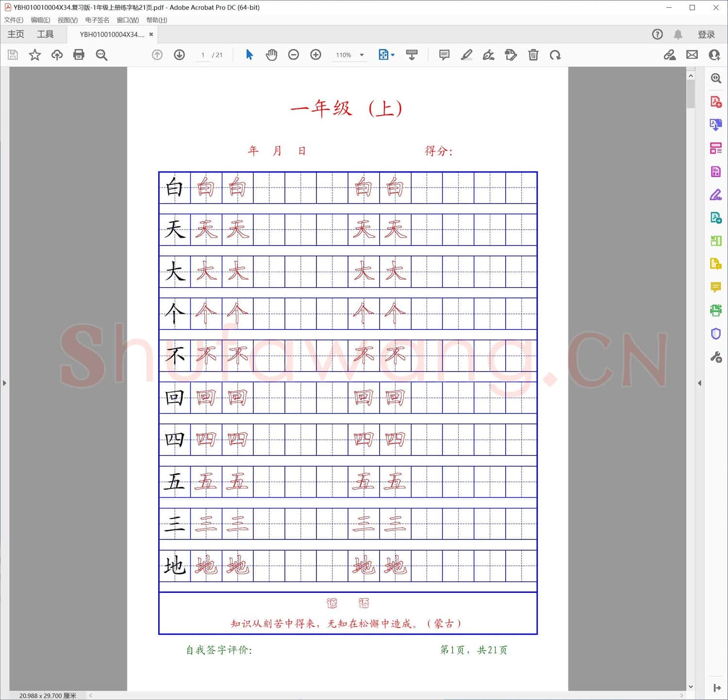Add the document to starred files

(34, 55)
